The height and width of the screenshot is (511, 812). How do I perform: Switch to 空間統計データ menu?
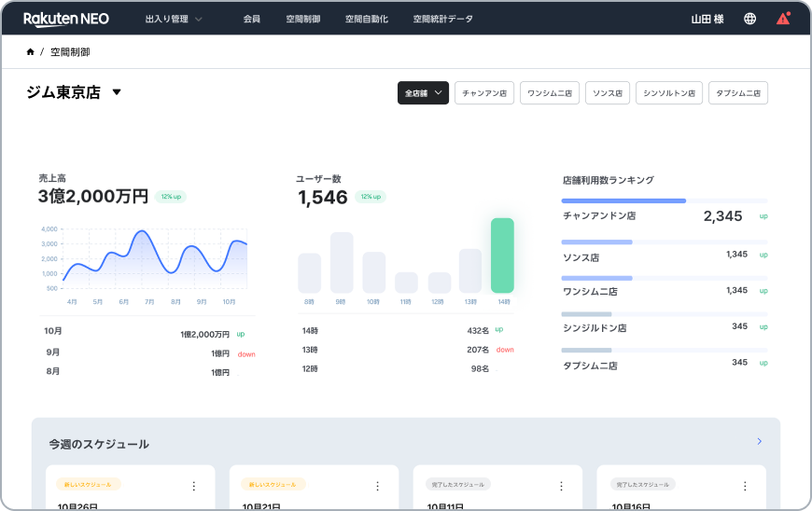442,19
